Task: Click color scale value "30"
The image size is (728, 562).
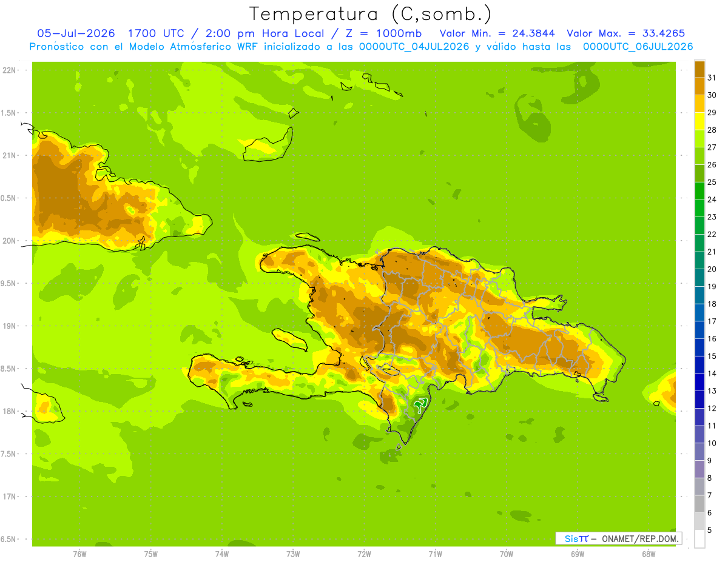Action: tap(712, 95)
